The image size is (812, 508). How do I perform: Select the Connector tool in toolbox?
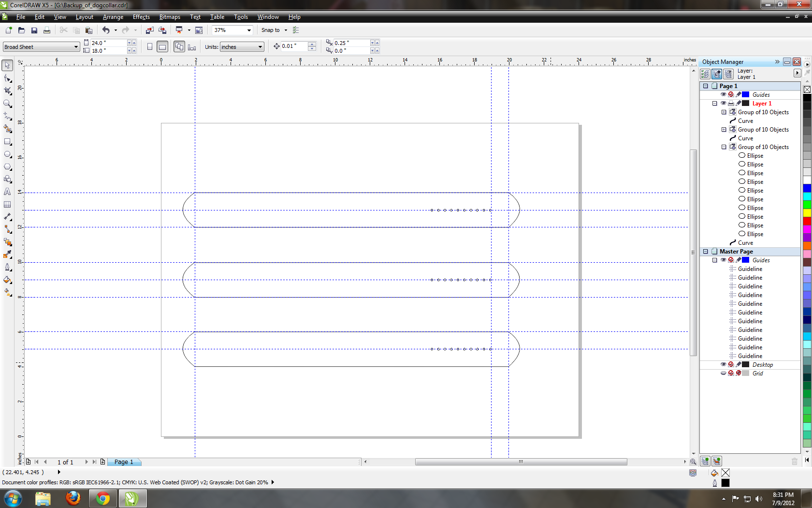7,229
